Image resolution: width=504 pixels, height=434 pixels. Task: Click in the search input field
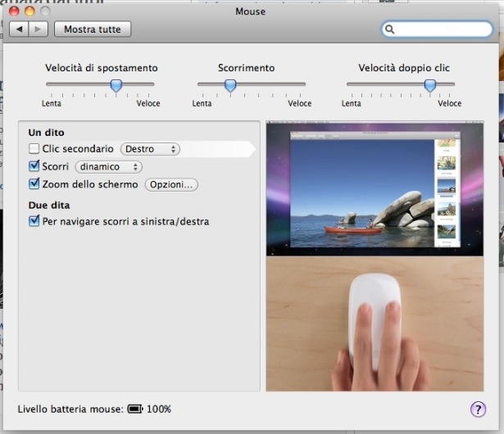[443, 29]
